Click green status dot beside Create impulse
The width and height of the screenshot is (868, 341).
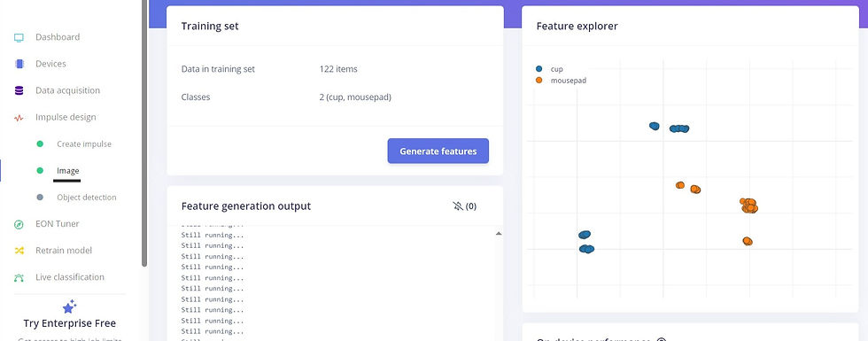tap(40, 143)
